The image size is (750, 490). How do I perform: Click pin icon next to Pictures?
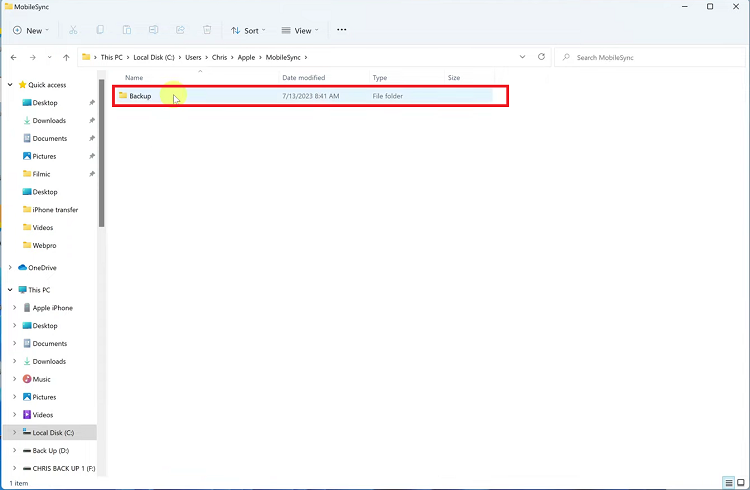point(92,156)
